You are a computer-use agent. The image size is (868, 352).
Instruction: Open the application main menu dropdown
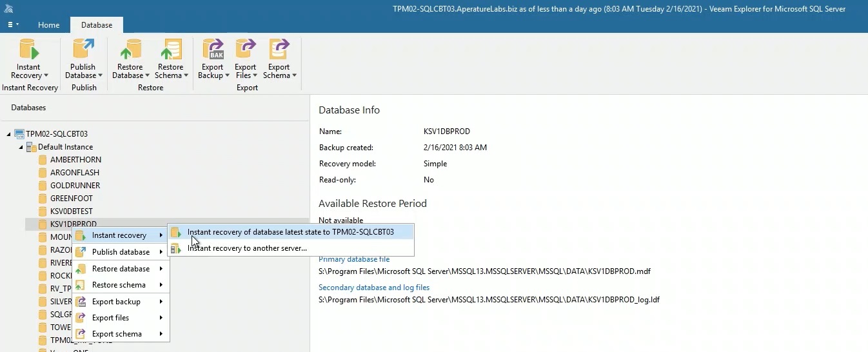[13, 24]
